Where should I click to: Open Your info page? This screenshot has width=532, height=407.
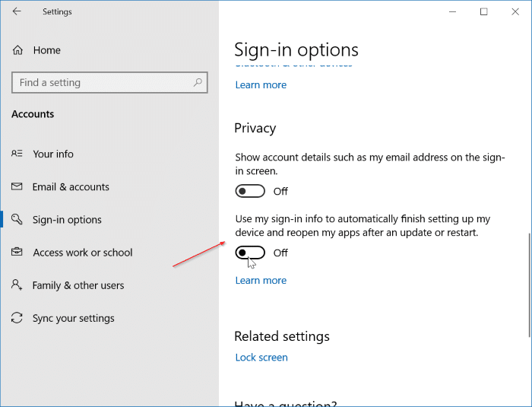[x=53, y=154]
